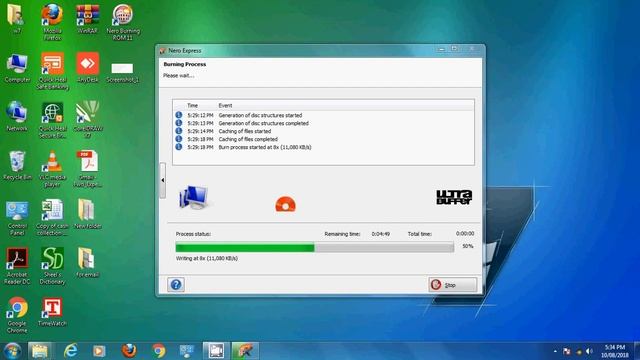Open Sheel's Dictionary shortcut
The height and width of the screenshot is (360, 640).
[x=52, y=266]
